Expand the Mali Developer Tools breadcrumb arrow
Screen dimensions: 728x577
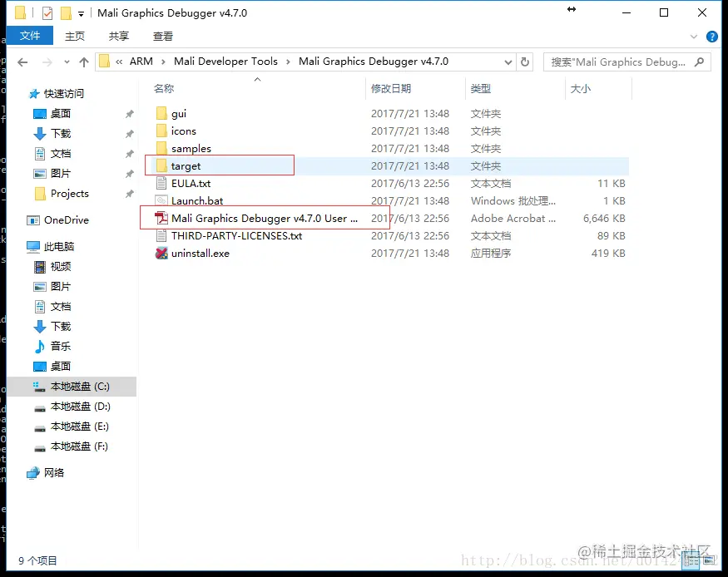click(x=289, y=62)
